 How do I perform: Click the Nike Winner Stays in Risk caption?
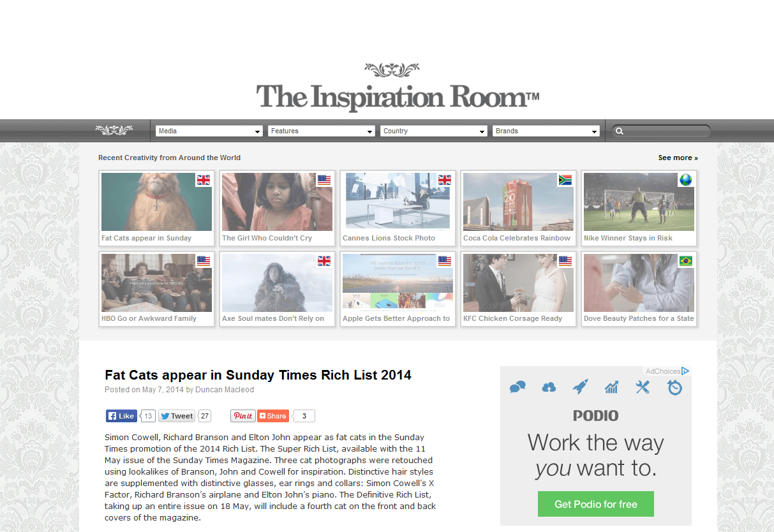[629, 238]
